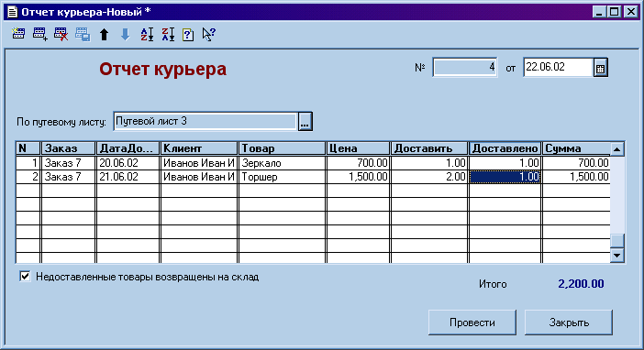Open the help document icon
This screenshot has height=350, width=644.
point(188,35)
